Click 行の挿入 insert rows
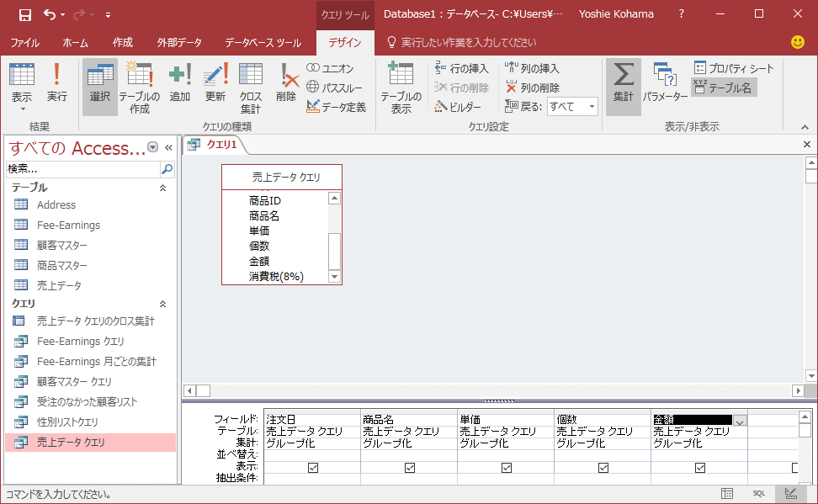The height and width of the screenshot is (504, 818). tap(461, 68)
